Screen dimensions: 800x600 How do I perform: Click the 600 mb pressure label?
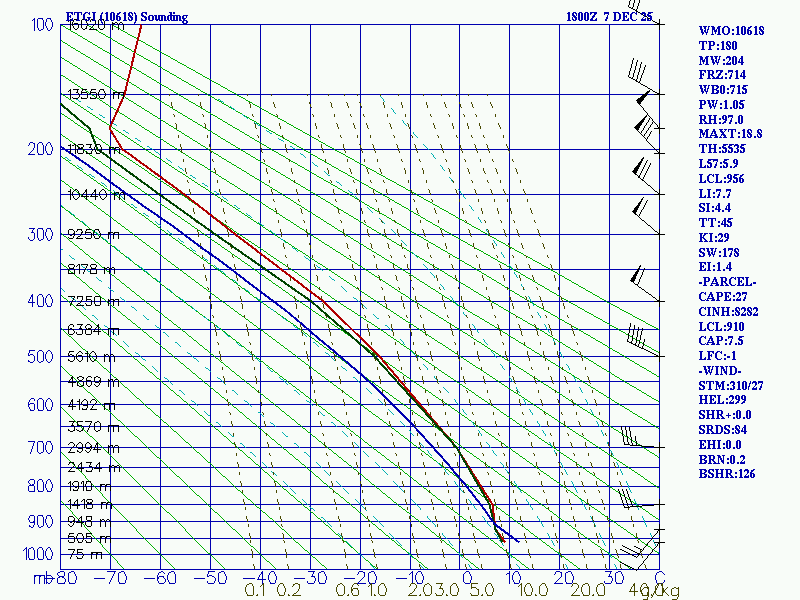coord(40,405)
